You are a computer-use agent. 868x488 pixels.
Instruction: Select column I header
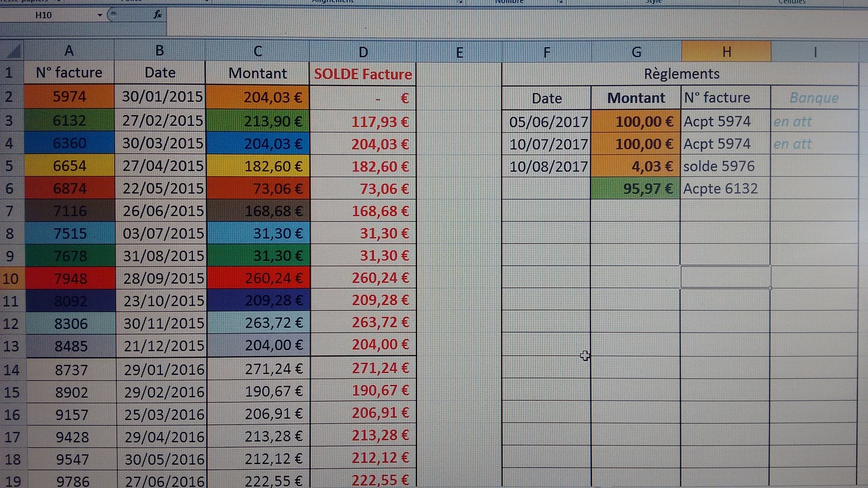pos(815,52)
